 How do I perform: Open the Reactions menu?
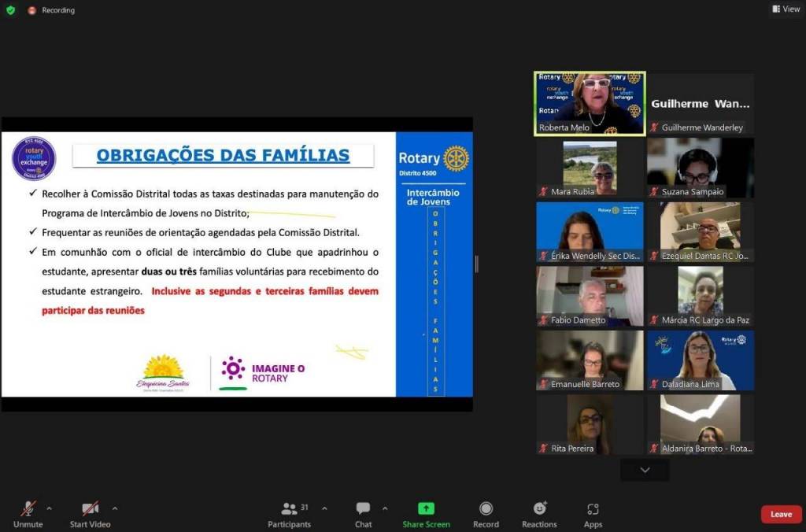(539, 509)
